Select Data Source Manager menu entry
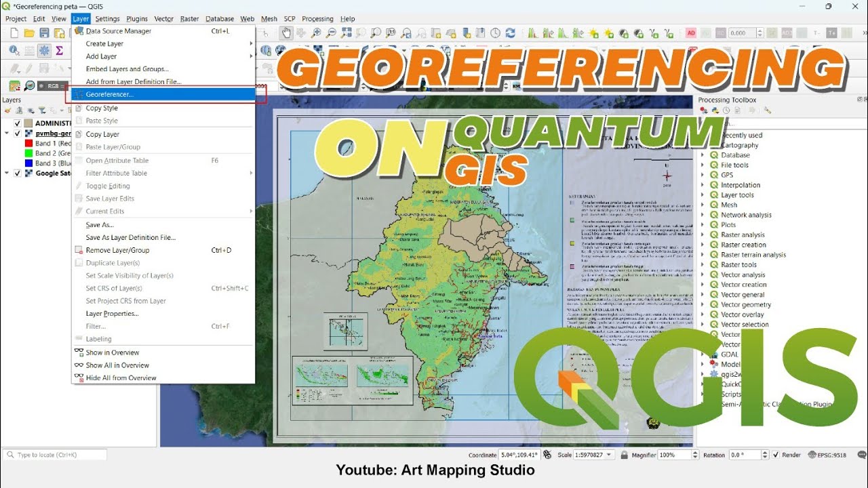This screenshot has height=488, width=868. point(163,31)
